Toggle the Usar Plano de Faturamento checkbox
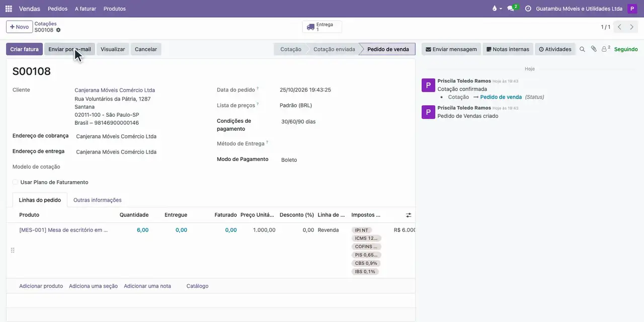This screenshot has height=322, width=644. (x=15, y=182)
